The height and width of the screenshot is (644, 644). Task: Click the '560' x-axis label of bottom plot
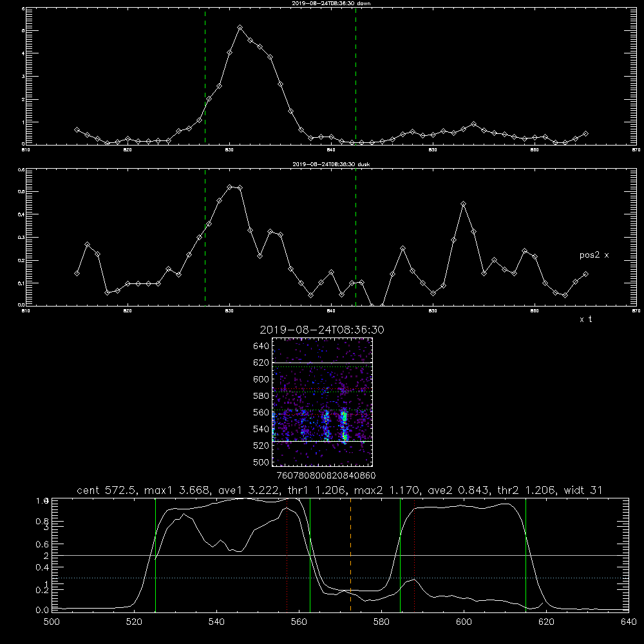click(299, 622)
